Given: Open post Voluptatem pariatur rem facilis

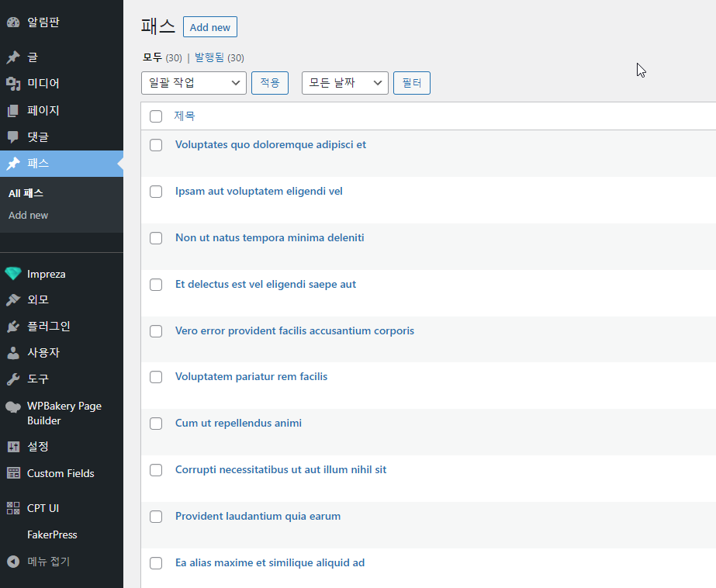Looking at the screenshot, I should point(251,377).
